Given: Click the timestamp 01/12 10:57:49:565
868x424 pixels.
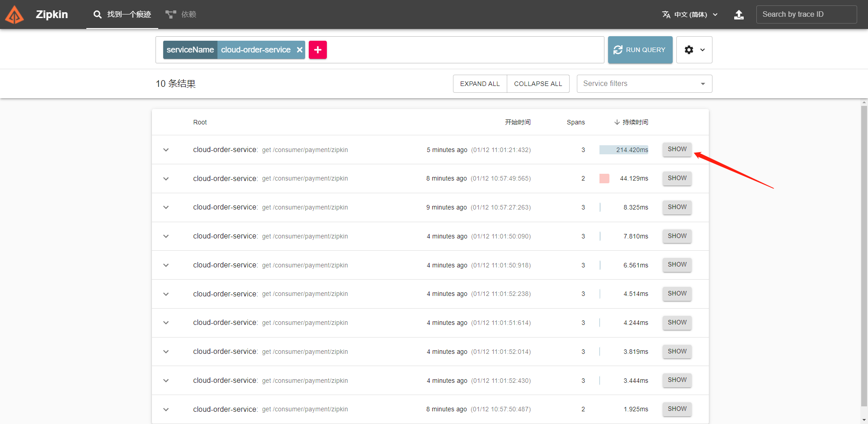Looking at the screenshot, I should click(x=501, y=179).
